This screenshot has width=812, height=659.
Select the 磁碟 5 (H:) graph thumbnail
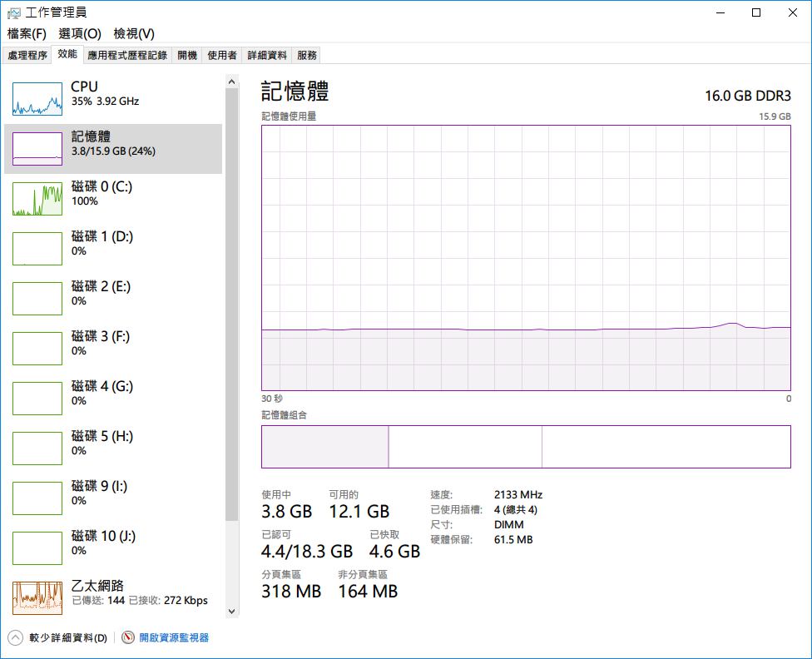37,448
